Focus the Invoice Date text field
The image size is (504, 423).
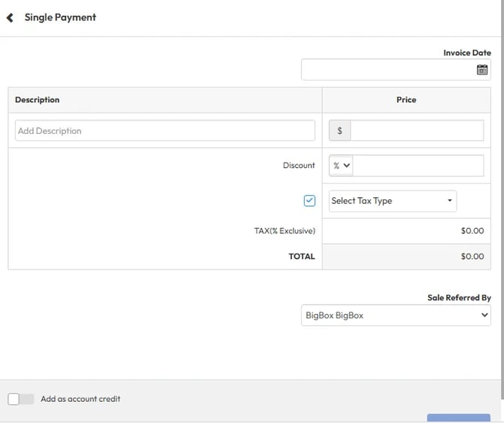point(388,70)
